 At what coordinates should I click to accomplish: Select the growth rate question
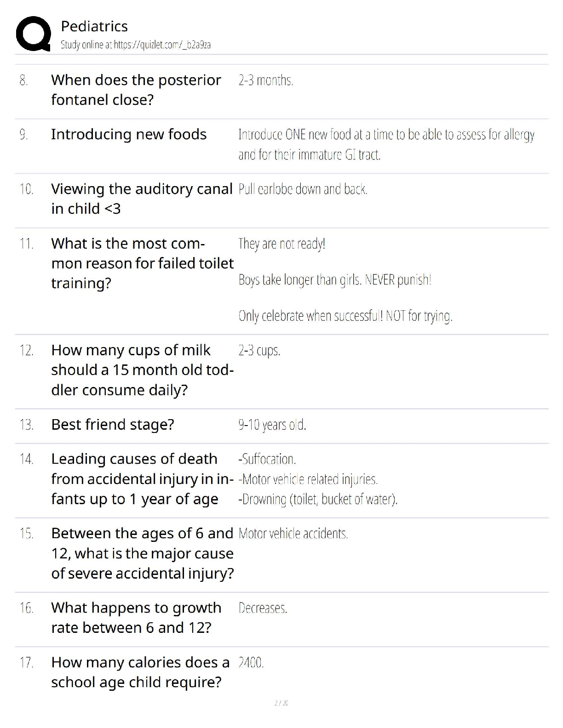coord(136,617)
